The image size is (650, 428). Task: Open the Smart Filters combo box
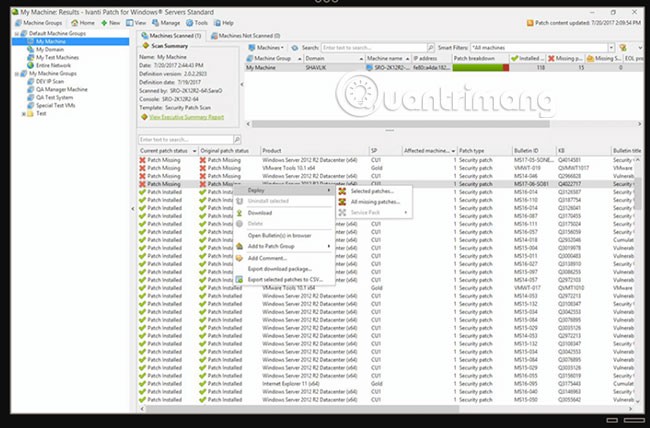point(543,48)
